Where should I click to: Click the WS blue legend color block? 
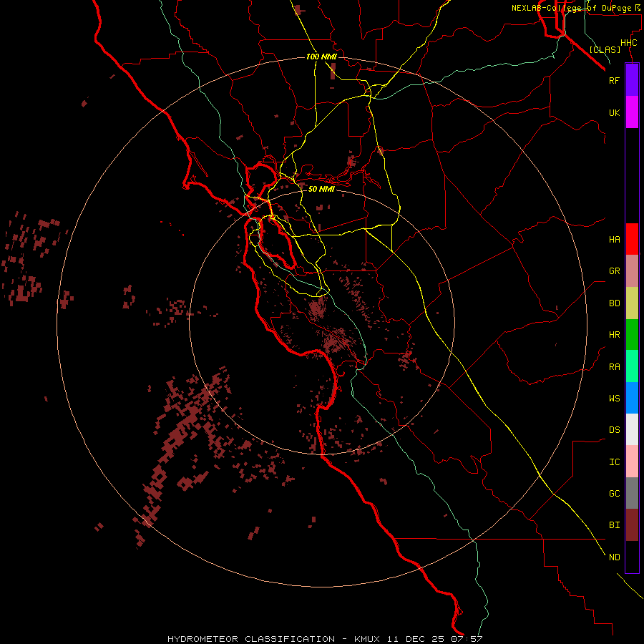pos(632,398)
